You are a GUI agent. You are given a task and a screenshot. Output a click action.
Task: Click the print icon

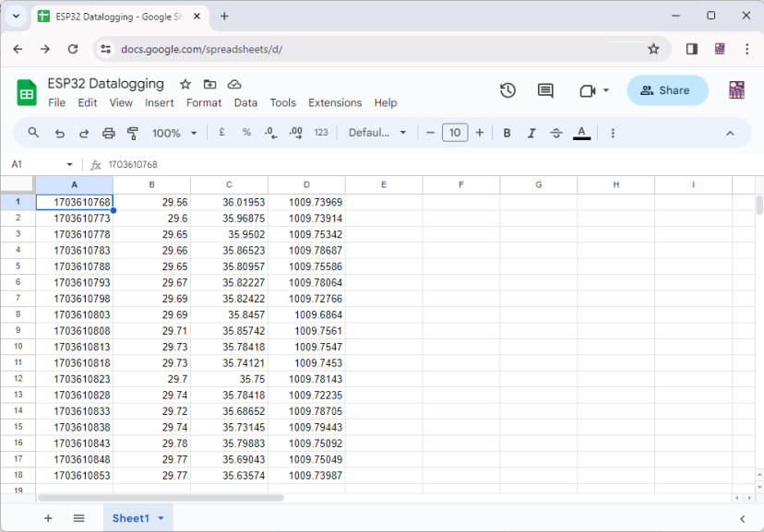tap(108, 133)
